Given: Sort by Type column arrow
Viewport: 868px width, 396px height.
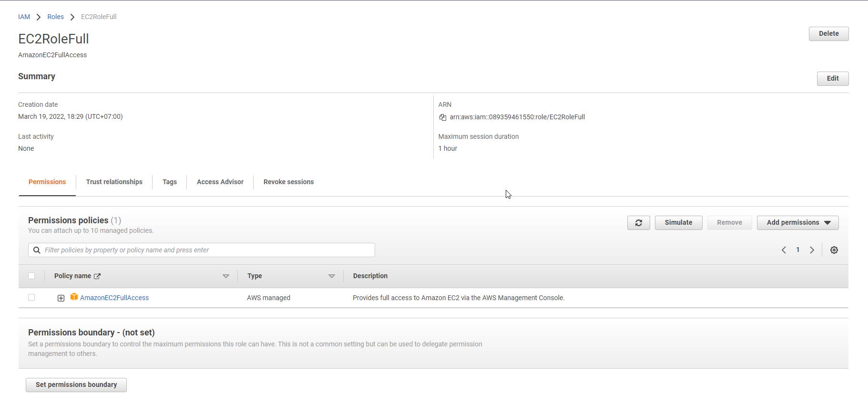Looking at the screenshot, I should pos(331,276).
